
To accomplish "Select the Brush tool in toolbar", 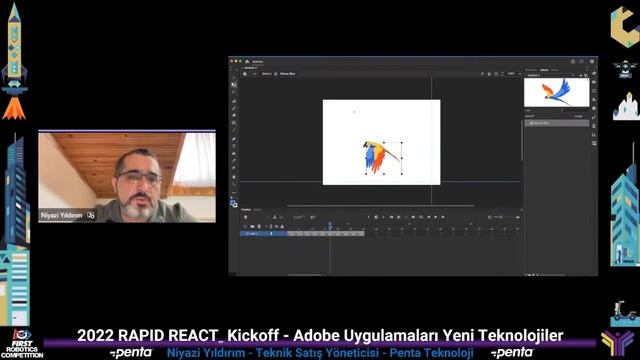I will (x=234, y=108).
